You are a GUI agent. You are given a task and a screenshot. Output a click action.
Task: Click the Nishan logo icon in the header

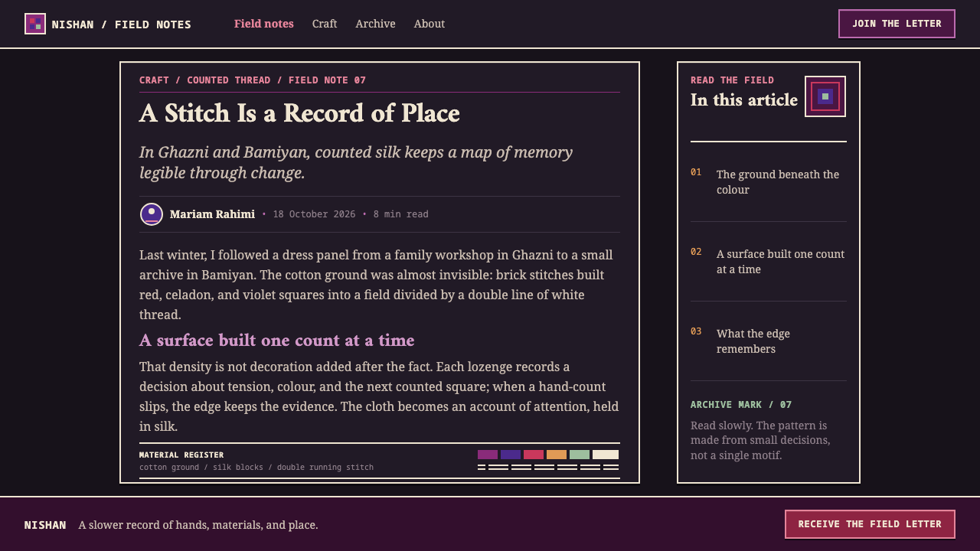[35, 24]
